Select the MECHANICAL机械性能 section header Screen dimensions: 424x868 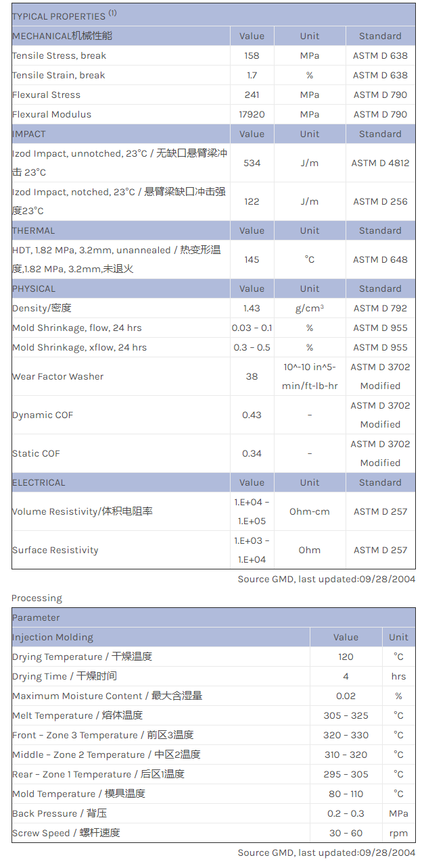coord(62,36)
